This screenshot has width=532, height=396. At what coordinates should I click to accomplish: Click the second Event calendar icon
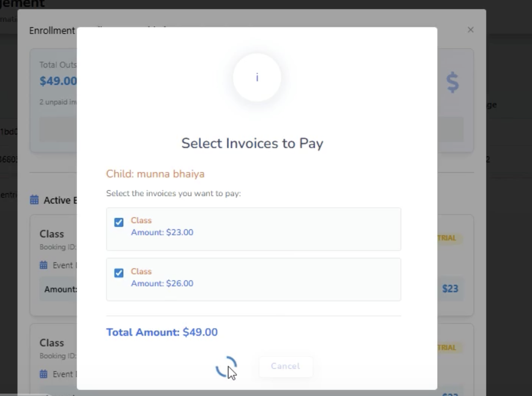click(44, 374)
